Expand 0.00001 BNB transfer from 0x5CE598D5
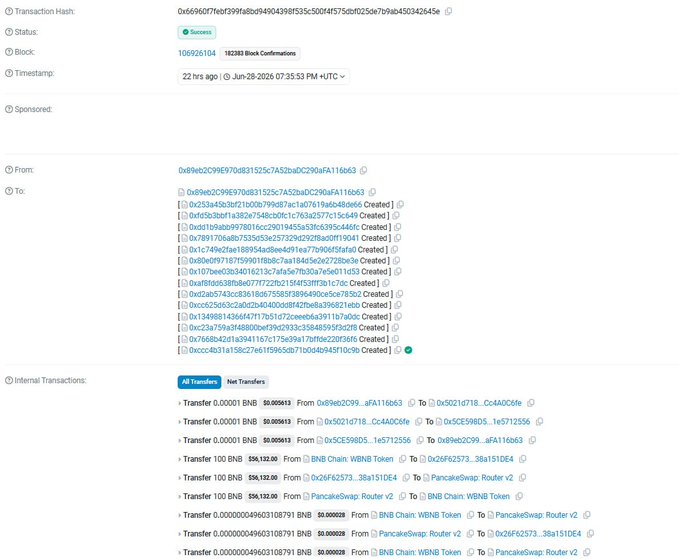The width and height of the screenshot is (679, 559). coord(179,440)
